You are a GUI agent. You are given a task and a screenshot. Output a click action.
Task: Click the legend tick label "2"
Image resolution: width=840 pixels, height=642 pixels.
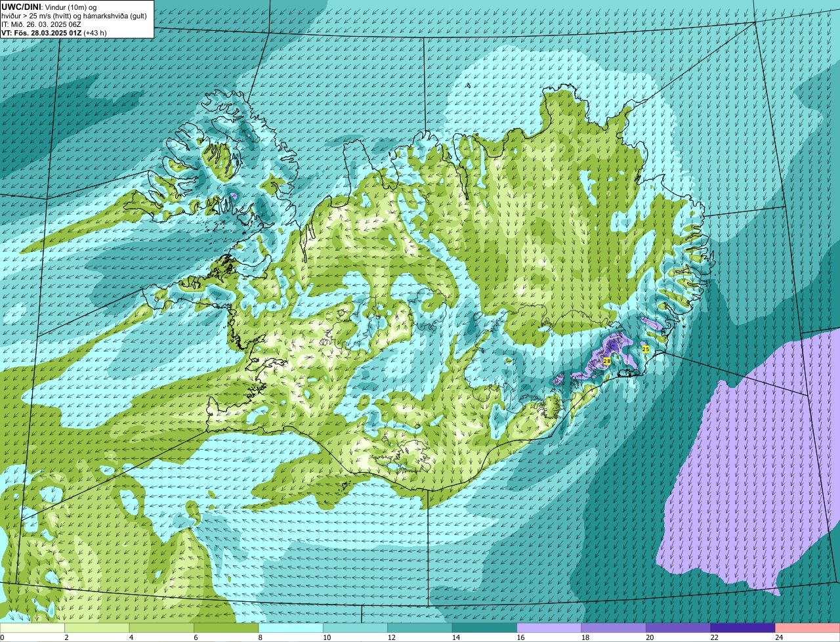[x=66, y=637]
